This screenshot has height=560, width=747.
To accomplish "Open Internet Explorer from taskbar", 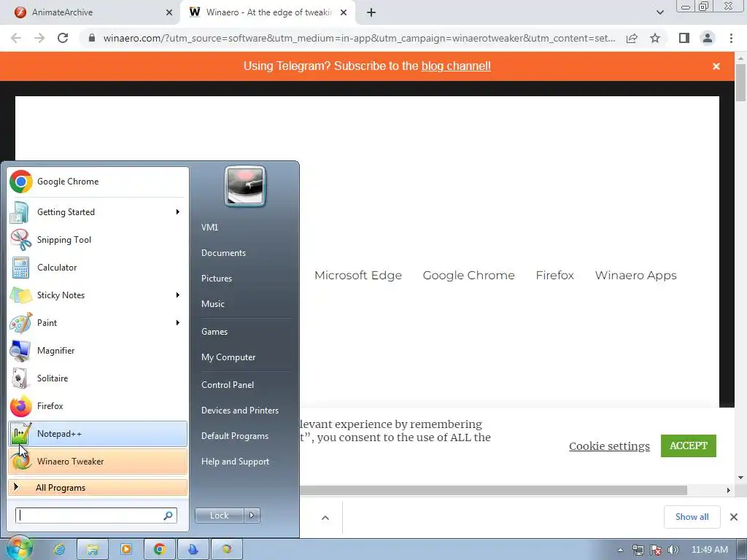I will click(x=59, y=549).
